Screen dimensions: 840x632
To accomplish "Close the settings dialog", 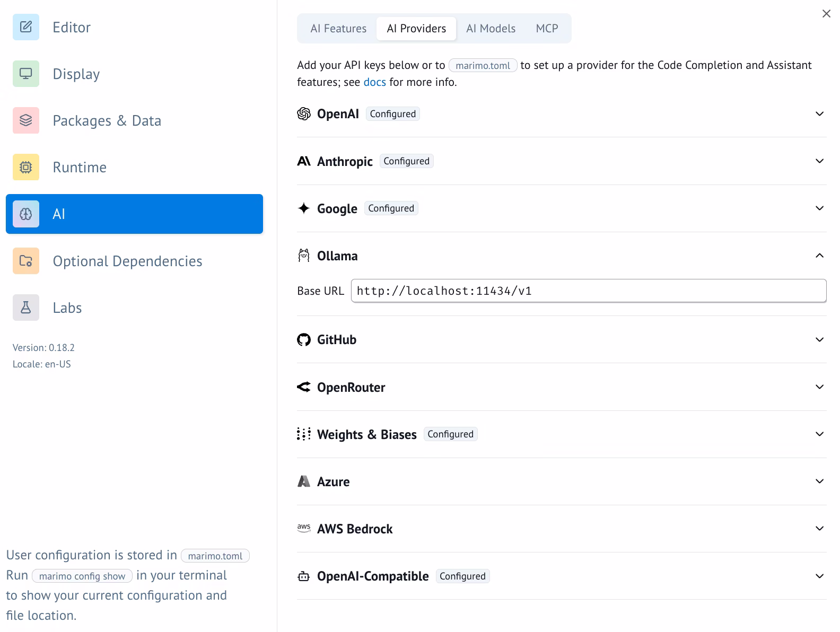I will pos(826,14).
